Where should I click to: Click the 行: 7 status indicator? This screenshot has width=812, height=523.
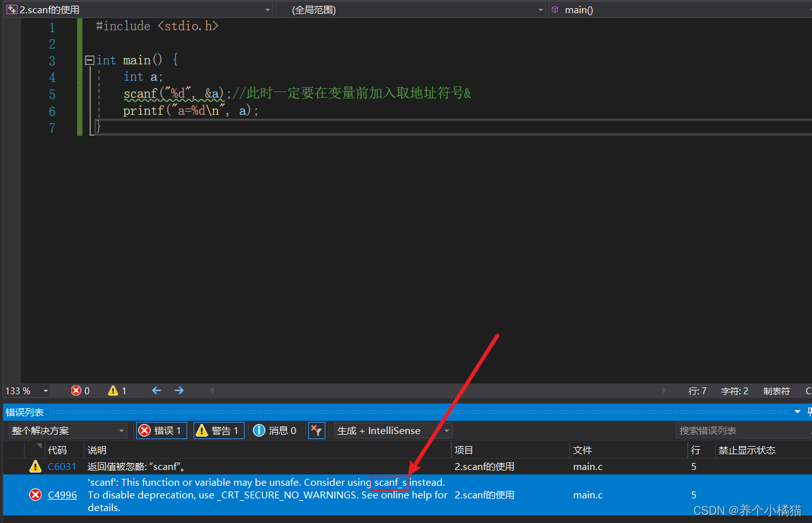click(697, 391)
